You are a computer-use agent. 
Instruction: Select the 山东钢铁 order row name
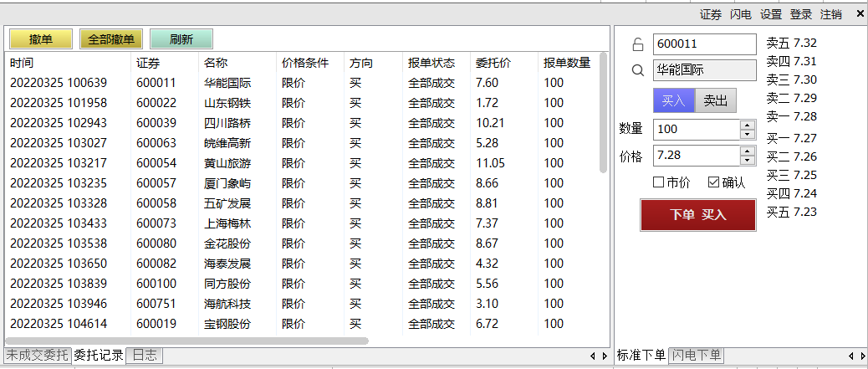227,103
